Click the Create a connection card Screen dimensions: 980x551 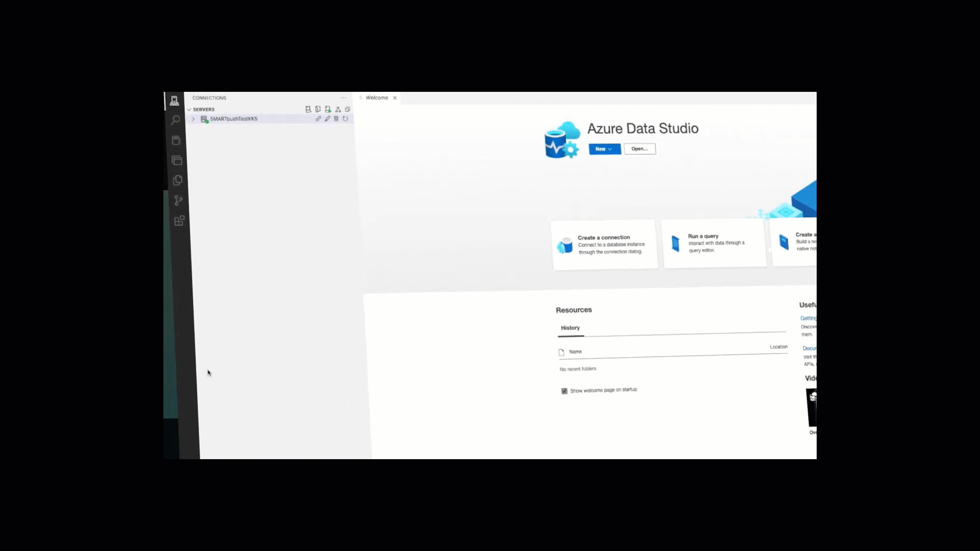click(604, 244)
